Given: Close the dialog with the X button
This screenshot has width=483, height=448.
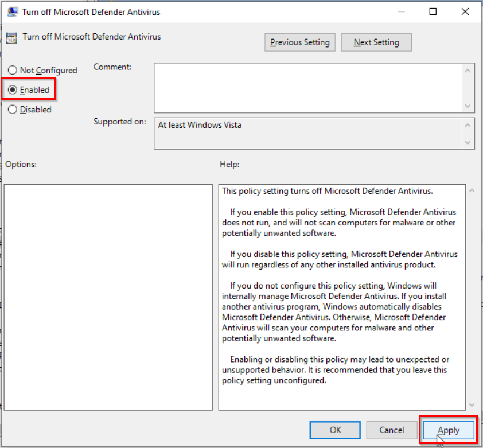Looking at the screenshot, I should click(465, 11).
